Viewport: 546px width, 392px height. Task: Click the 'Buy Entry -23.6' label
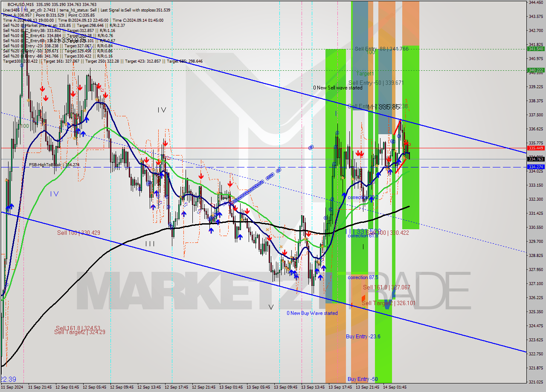[363, 337]
